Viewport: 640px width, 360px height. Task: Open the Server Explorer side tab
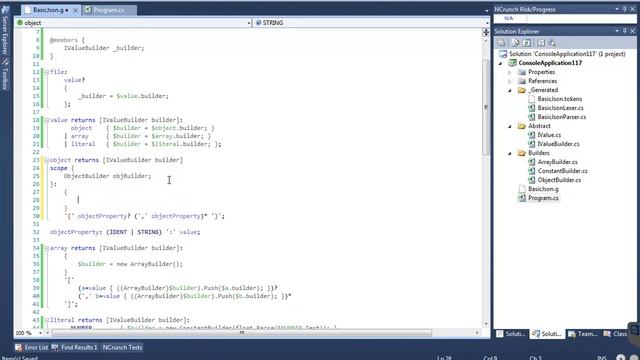click(x=5, y=31)
